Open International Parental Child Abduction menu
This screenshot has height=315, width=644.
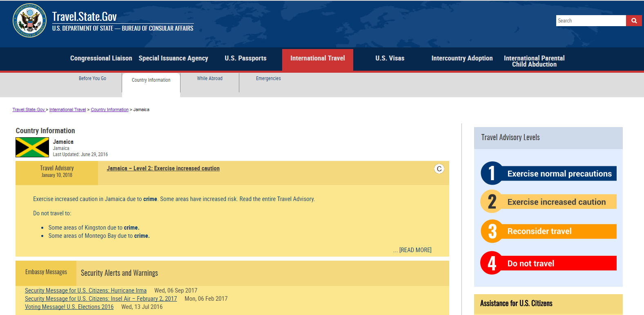[x=534, y=61]
